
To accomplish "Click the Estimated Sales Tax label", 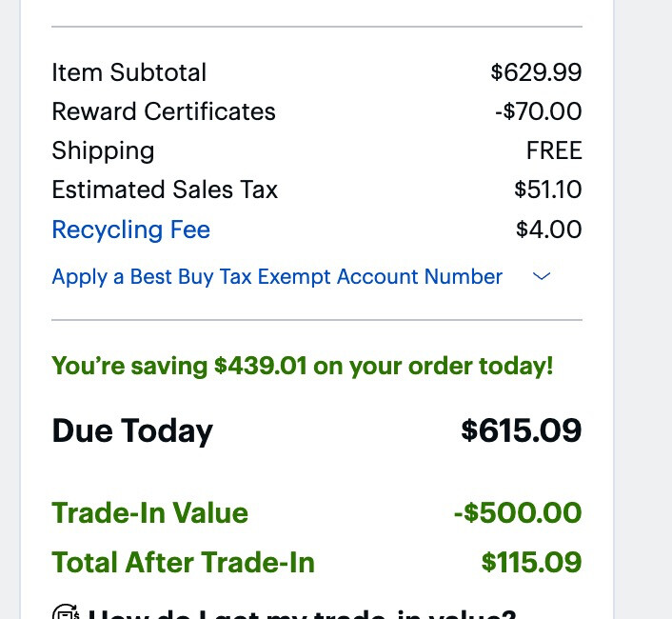I will (165, 190).
